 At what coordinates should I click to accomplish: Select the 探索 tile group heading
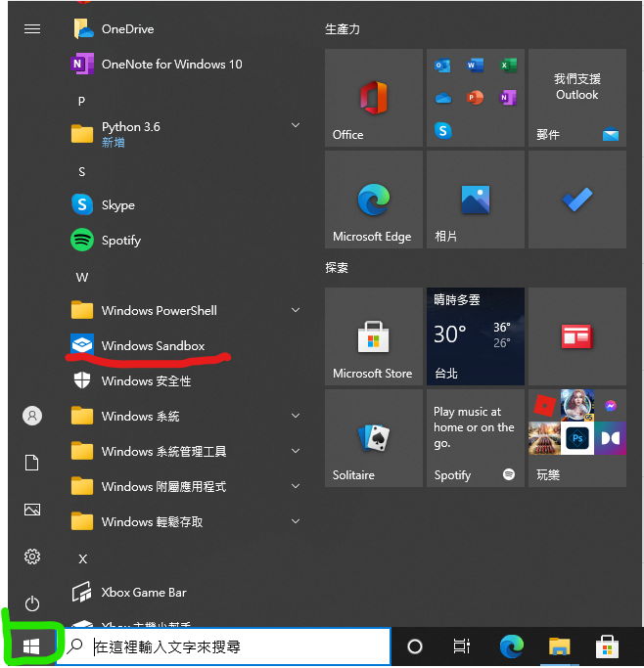pos(337,268)
